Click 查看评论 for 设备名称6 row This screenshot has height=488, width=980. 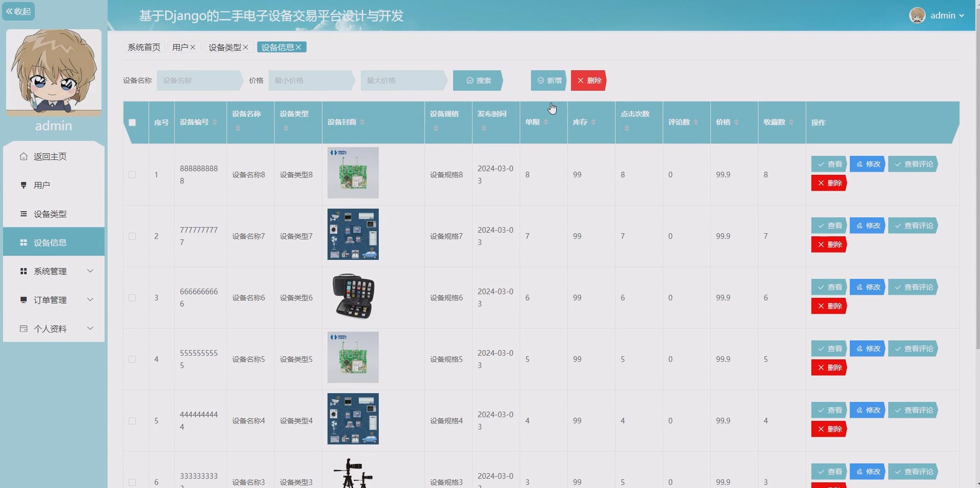[x=913, y=287]
